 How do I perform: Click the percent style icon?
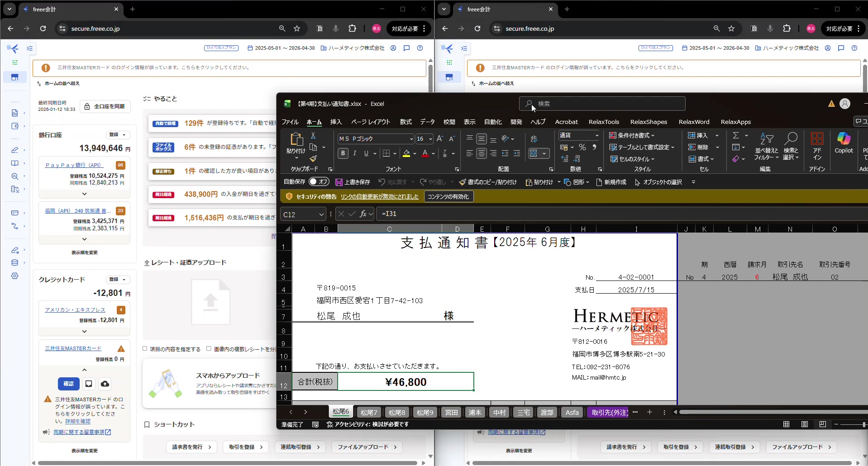pos(582,147)
